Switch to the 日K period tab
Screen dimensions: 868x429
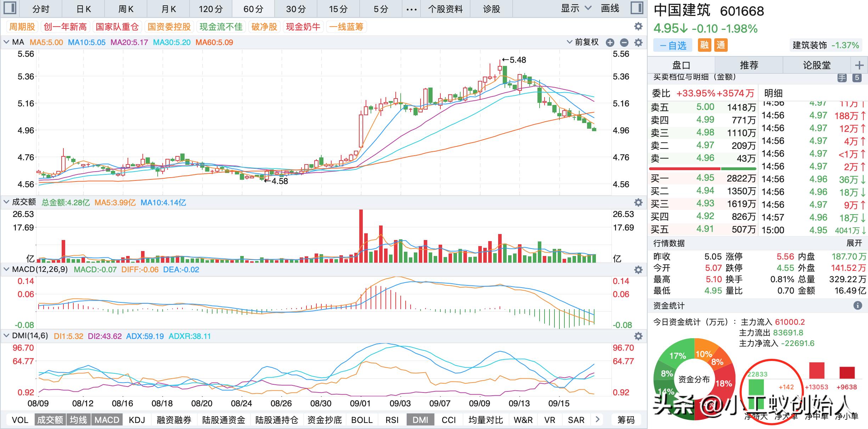point(84,9)
